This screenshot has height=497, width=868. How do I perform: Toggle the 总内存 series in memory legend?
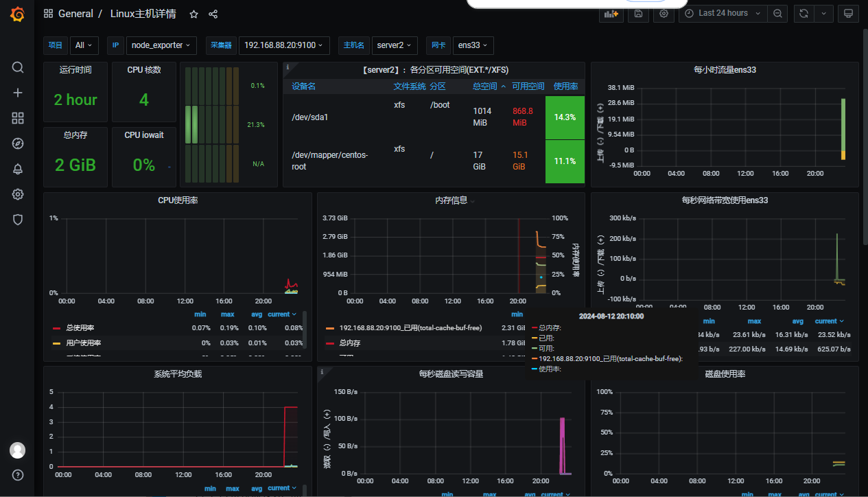(350, 343)
